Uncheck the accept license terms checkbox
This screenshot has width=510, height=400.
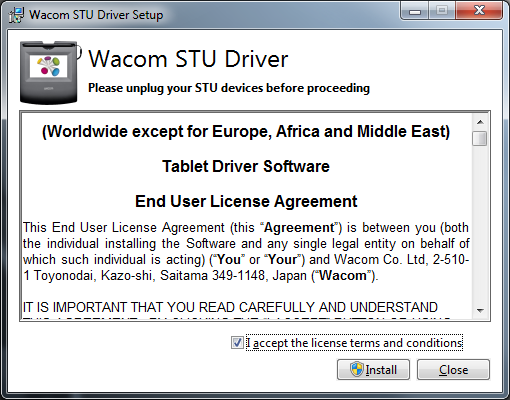(237, 343)
